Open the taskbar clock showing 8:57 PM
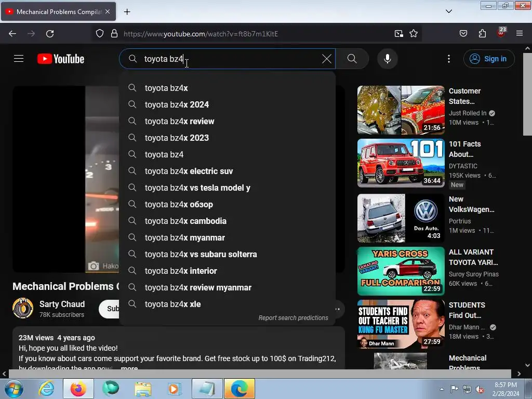 pos(506,389)
